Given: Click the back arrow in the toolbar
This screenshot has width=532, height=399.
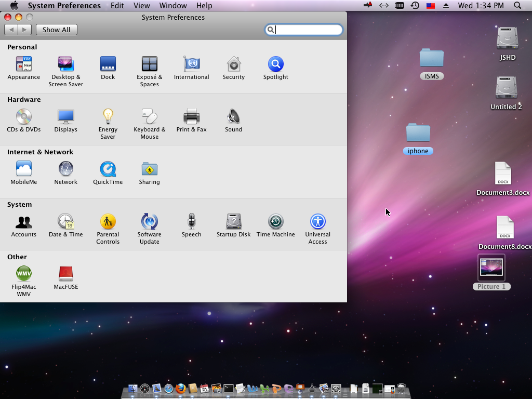Looking at the screenshot, I should [x=11, y=30].
